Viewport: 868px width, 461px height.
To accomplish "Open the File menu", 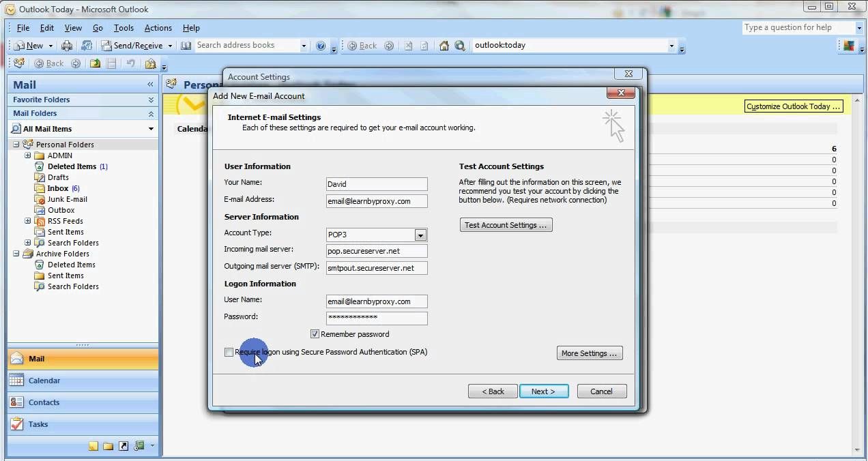I will (23, 28).
